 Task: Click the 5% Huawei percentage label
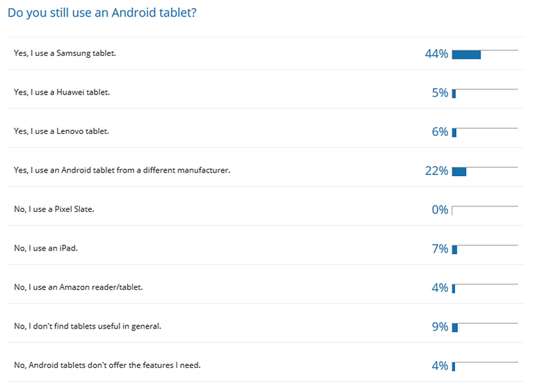[x=440, y=93]
